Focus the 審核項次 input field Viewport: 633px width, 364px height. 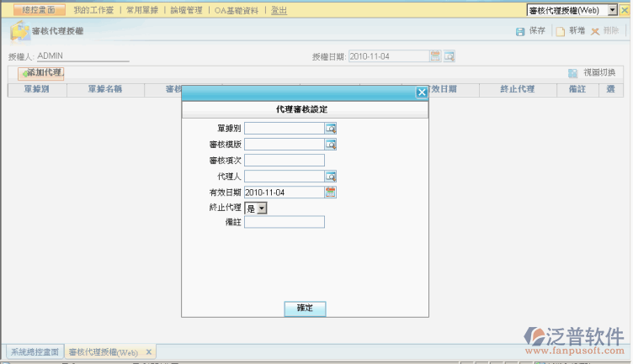tap(285, 161)
